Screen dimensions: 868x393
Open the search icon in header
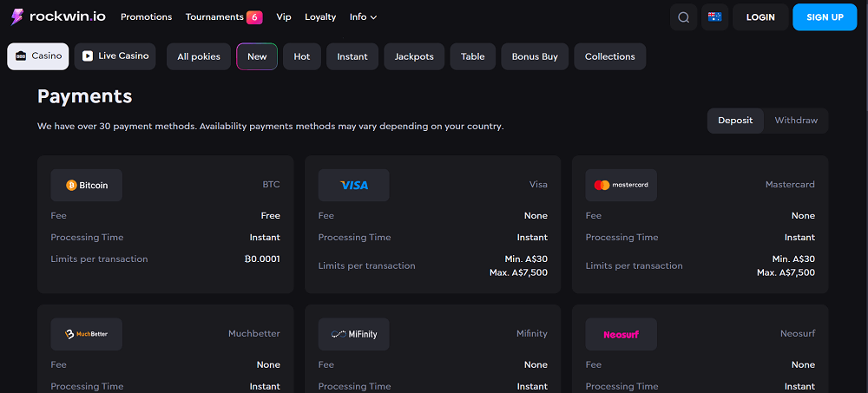pyautogui.click(x=684, y=17)
